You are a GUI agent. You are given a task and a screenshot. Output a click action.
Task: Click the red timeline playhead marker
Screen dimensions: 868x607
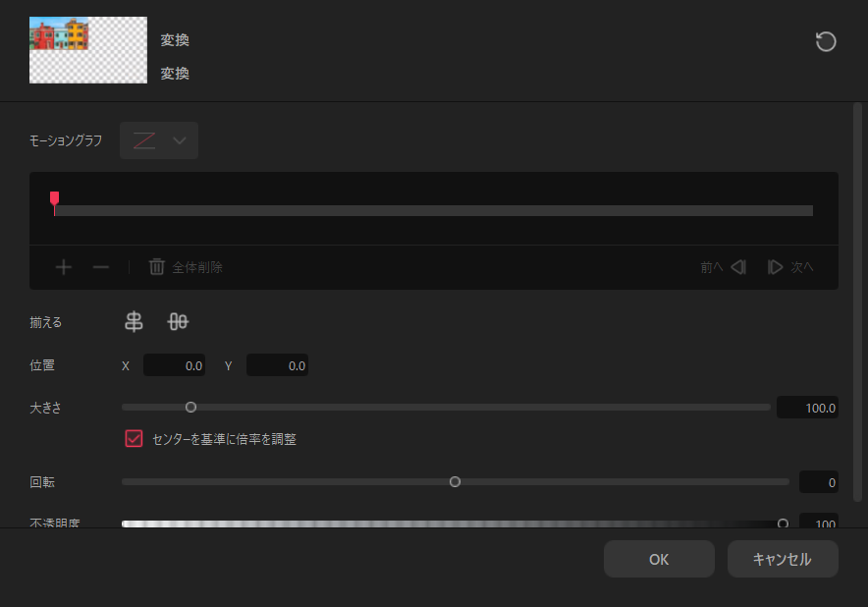[54, 198]
